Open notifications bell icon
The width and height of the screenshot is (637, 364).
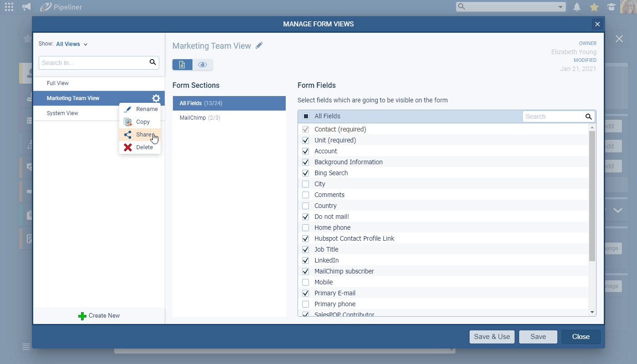577,7
